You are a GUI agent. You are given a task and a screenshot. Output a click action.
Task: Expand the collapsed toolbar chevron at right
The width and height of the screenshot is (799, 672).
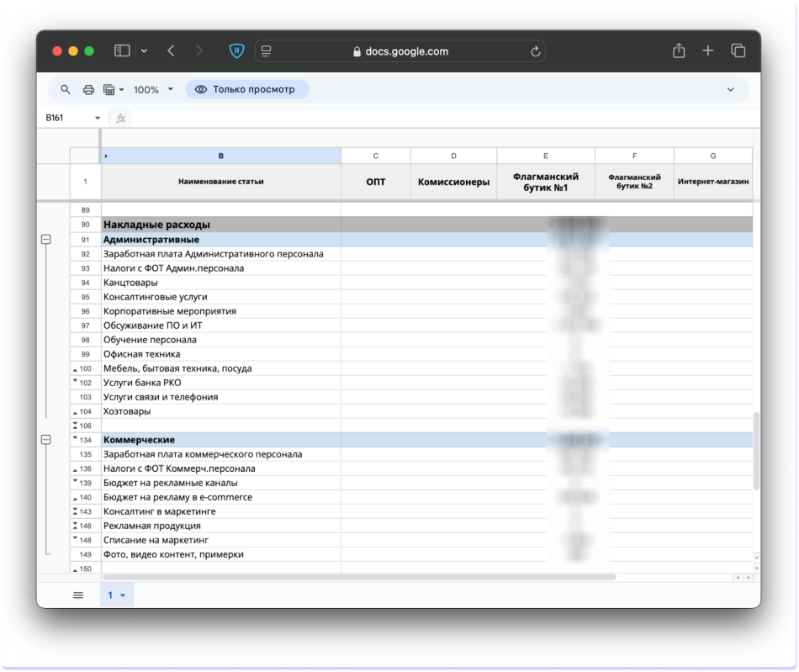tap(730, 89)
